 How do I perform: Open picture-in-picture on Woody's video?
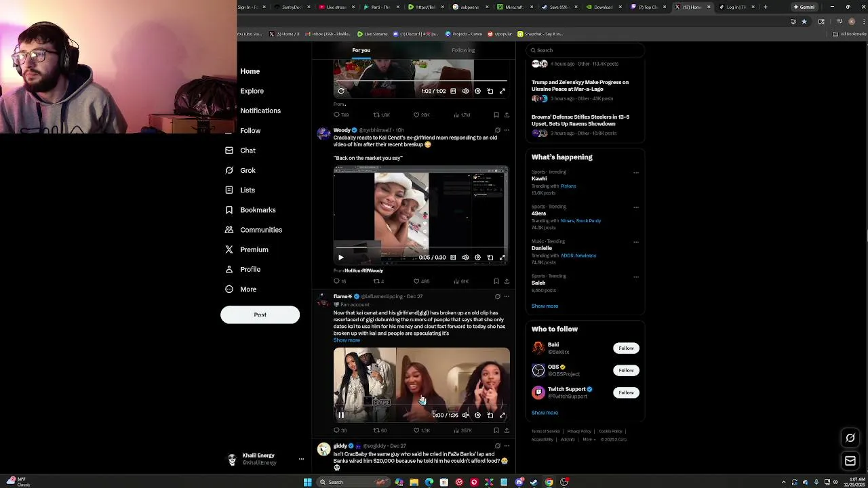point(490,258)
